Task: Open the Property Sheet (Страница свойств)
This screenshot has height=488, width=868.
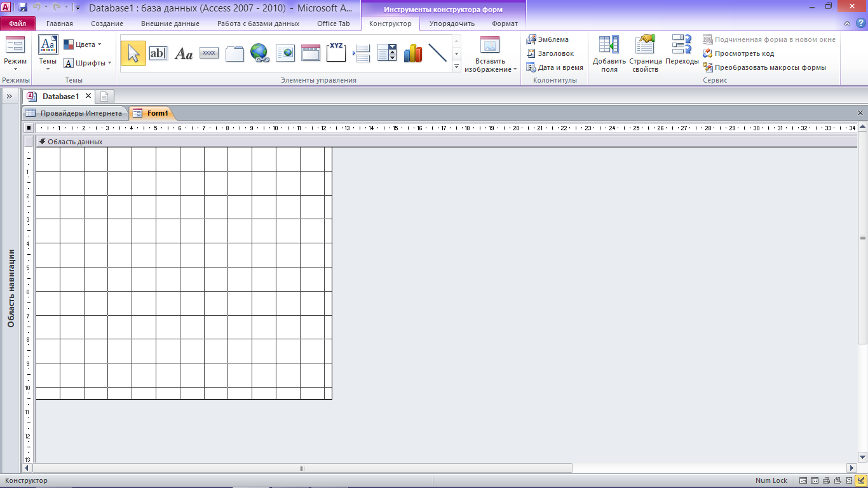Action: point(646,54)
